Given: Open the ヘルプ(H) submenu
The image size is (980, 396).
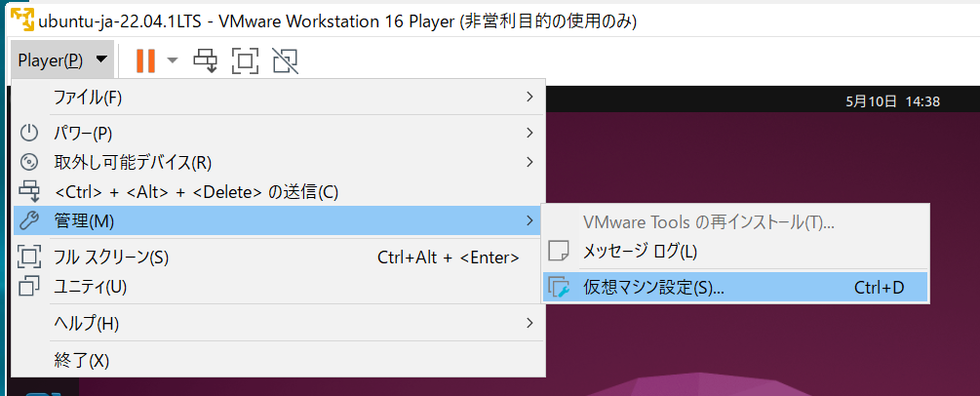Looking at the screenshot, I should [279, 323].
